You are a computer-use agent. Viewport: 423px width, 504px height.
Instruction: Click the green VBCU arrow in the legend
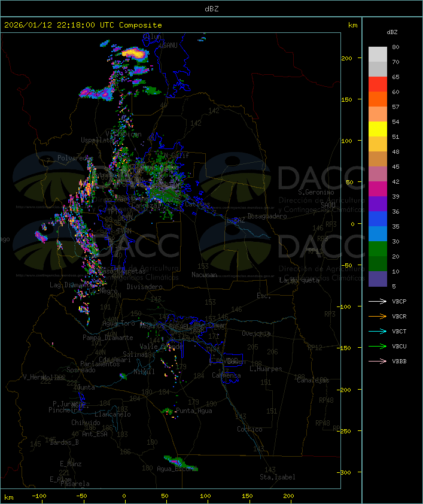[378, 347]
